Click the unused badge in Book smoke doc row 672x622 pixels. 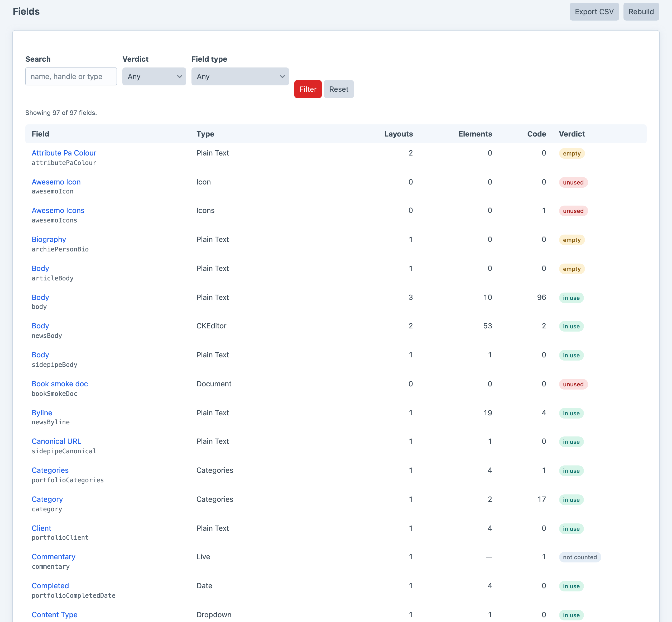[x=573, y=384]
